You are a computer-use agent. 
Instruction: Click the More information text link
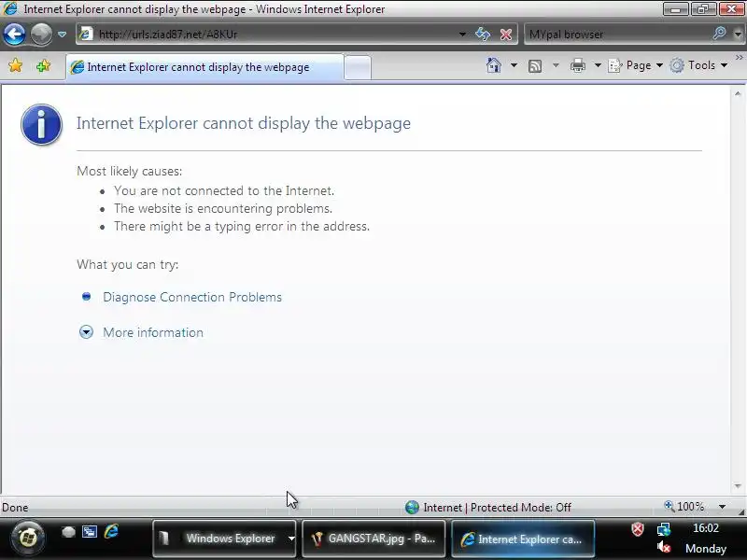tap(153, 332)
